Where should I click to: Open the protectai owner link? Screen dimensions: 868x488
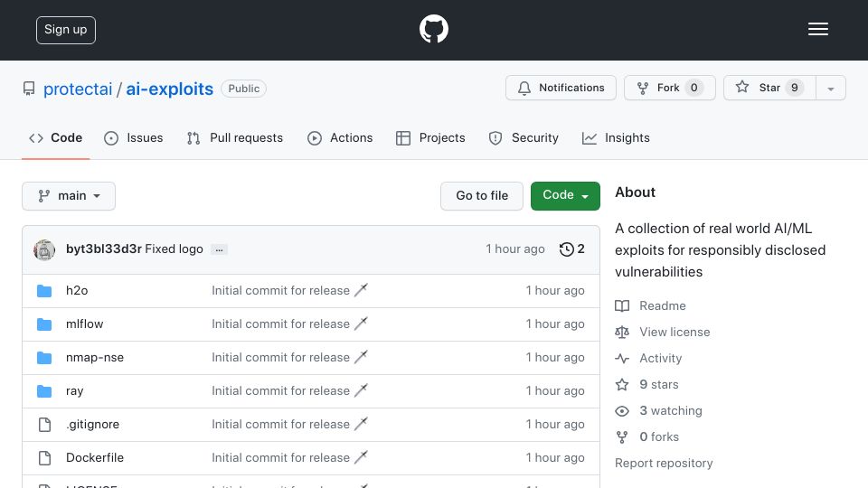(x=78, y=89)
